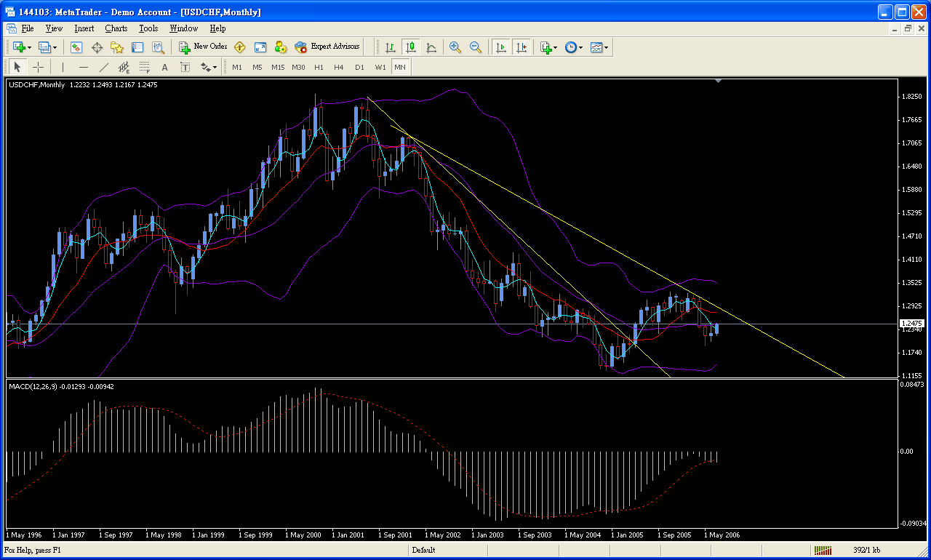Image resolution: width=931 pixels, height=560 pixels.
Task: Select the D1 timeframe button
Action: [x=359, y=67]
